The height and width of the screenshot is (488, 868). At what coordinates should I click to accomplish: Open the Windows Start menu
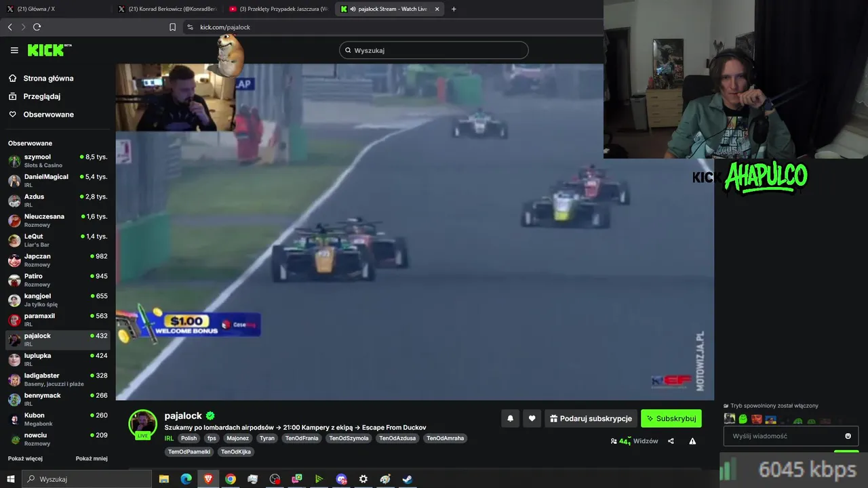click(11, 479)
